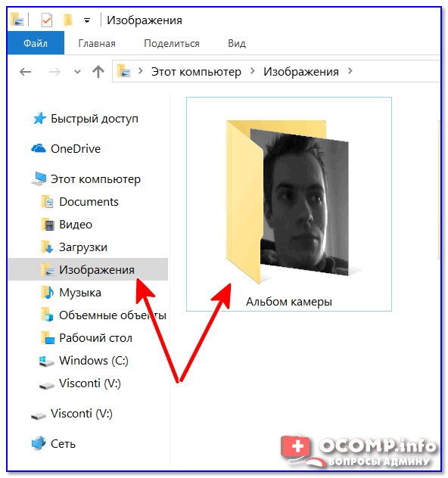Click the Forward navigation arrow
Screen dimensions: 448x478
coord(54,72)
